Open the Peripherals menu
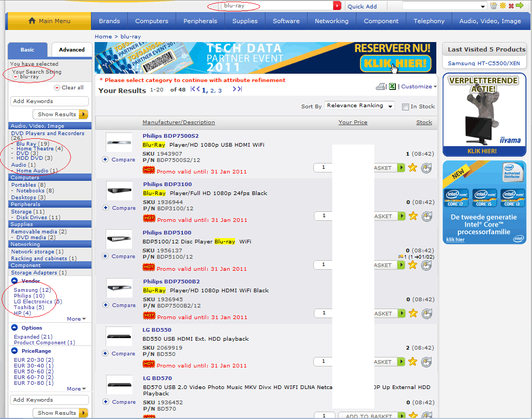The width and height of the screenshot is (532, 419). (200, 21)
